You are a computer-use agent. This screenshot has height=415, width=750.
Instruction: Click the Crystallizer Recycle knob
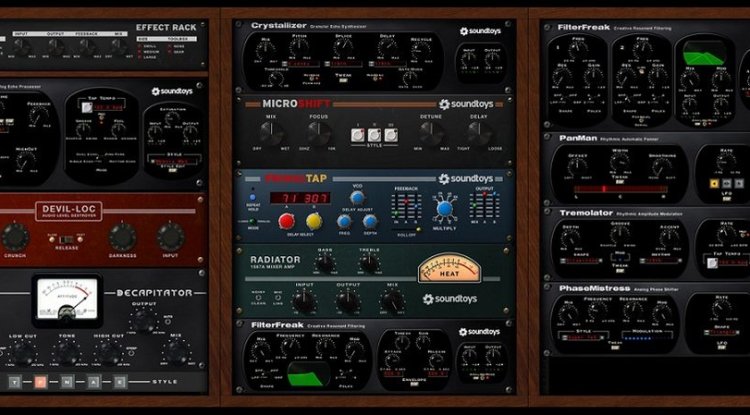420,50
